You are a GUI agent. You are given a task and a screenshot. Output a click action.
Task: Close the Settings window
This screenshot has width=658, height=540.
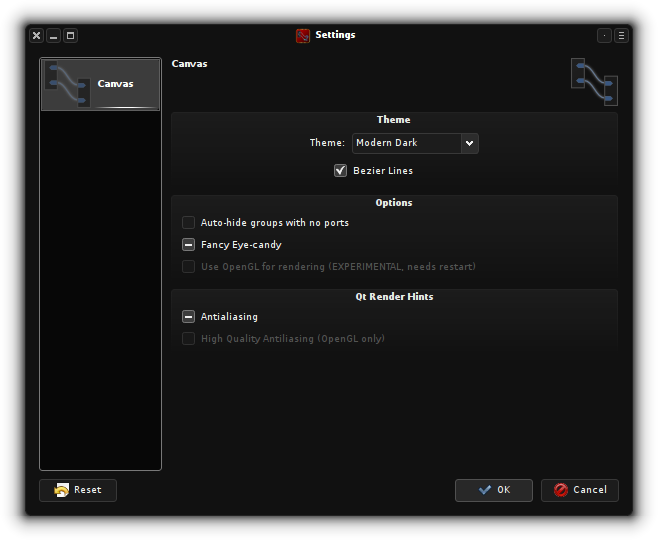pos(37,36)
